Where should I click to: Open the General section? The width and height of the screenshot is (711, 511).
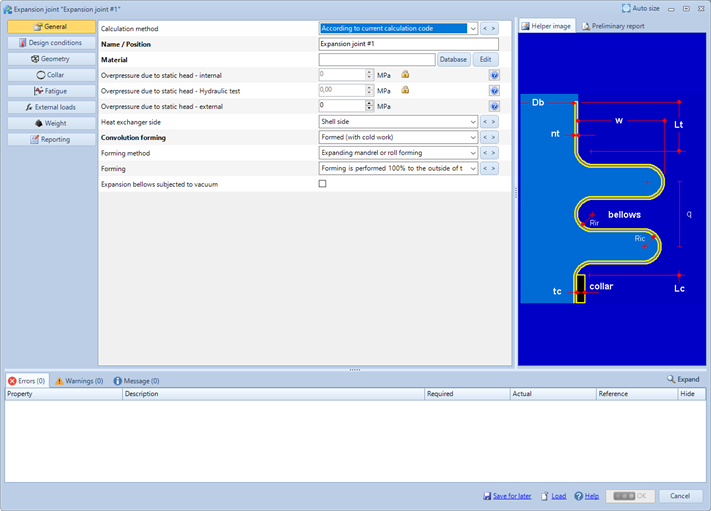[51, 27]
